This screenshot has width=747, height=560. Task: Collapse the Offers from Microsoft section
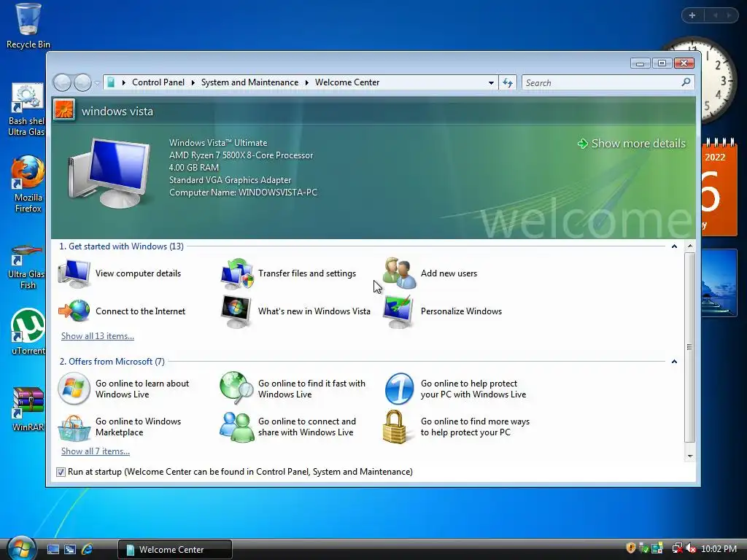[674, 362]
